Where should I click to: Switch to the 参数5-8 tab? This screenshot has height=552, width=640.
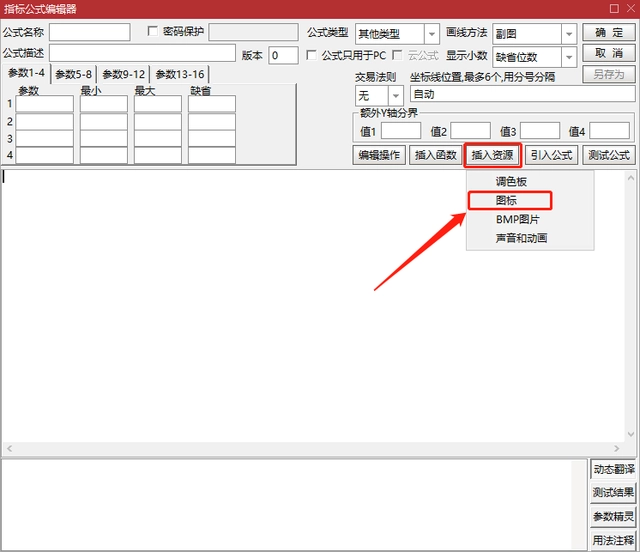click(73, 74)
